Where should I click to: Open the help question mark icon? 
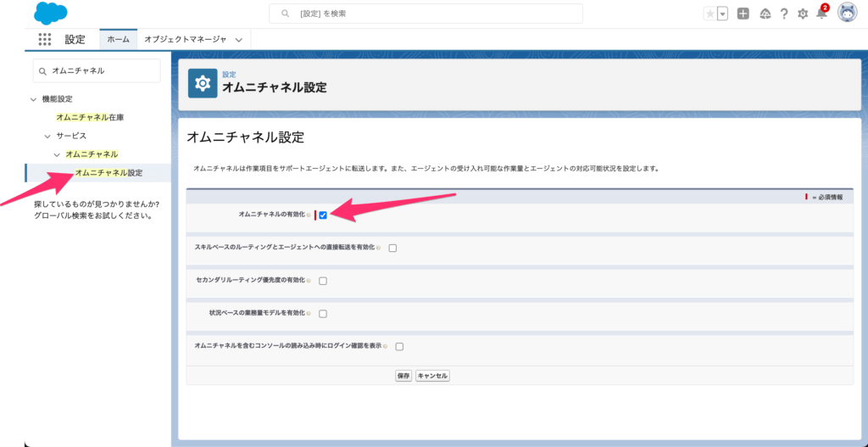tap(784, 14)
